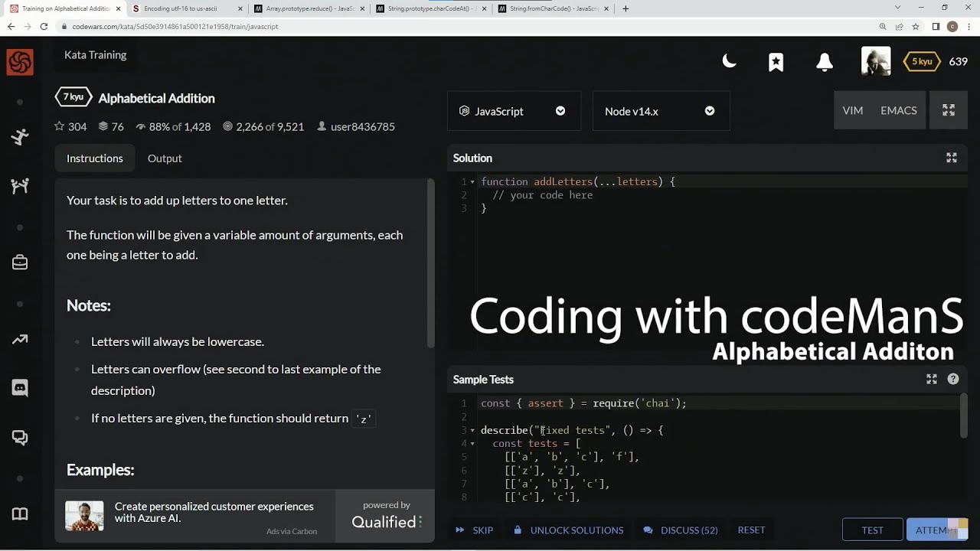Image resolution: width=980 pixels, height=551 pixels.
Task: Open the Discord sidebar icon
Action: coord(20,388)
